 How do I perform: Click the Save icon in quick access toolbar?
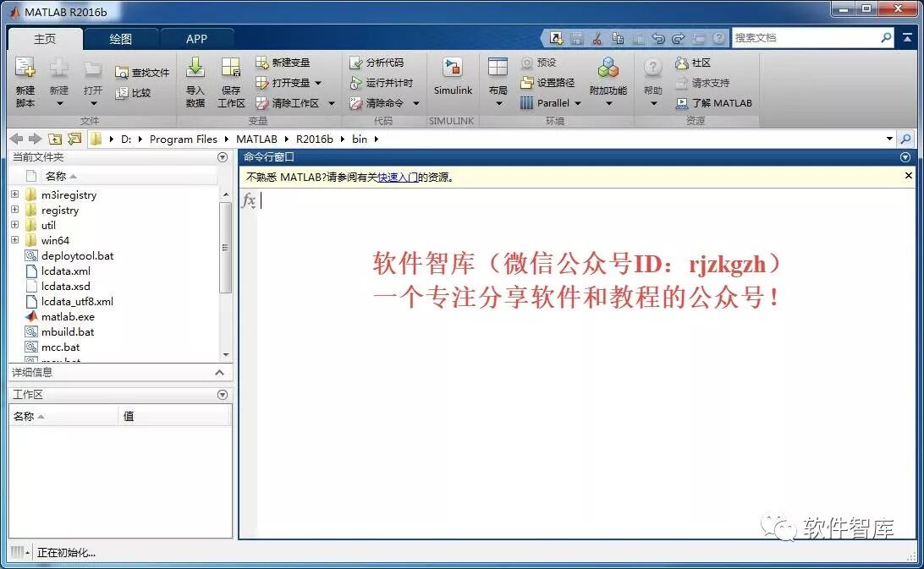[x=577, y=38]
